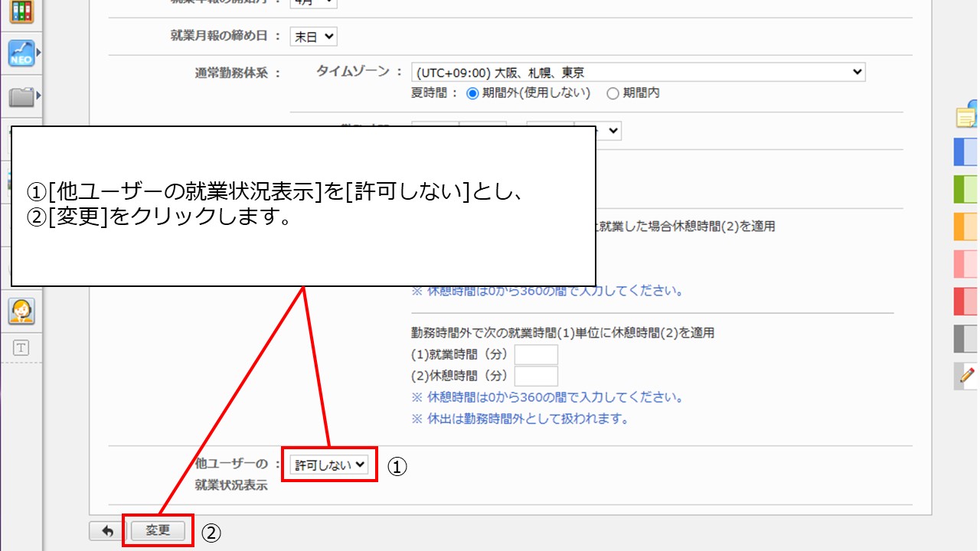Viewport: 980px width, 551px height.
Task: Expand the タイムゾーン time zone dropdown
Action: 638,73
